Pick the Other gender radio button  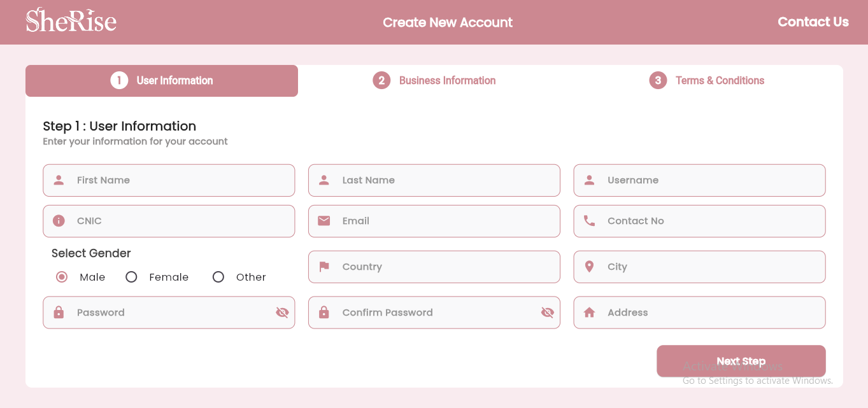tap(218, 277)
